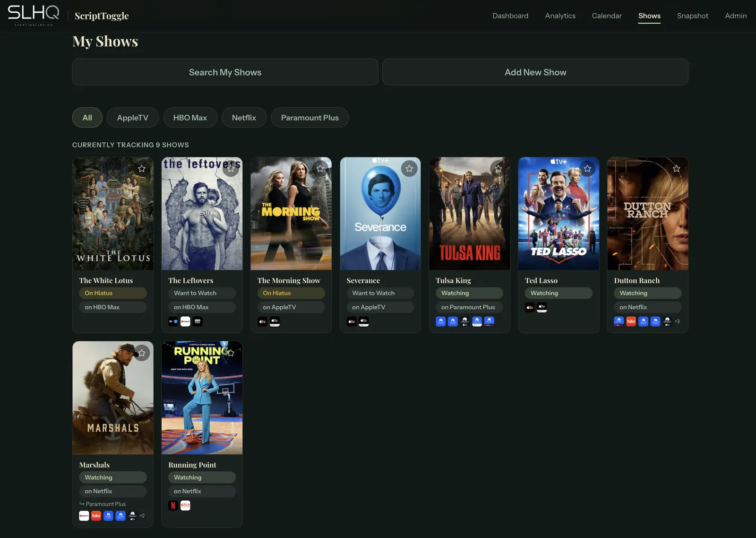Click the SLHQ logo
The height and width of the screenshot is (538, 756).
34,16
